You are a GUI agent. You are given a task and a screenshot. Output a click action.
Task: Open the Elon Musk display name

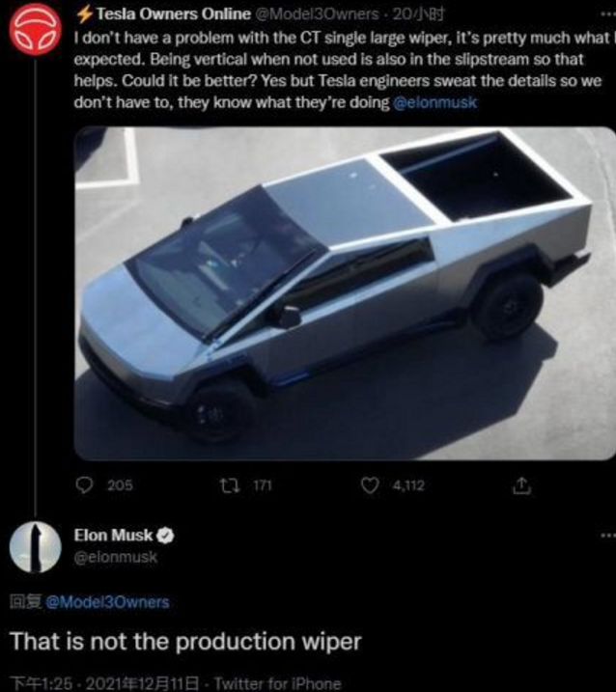coord(113,536)
